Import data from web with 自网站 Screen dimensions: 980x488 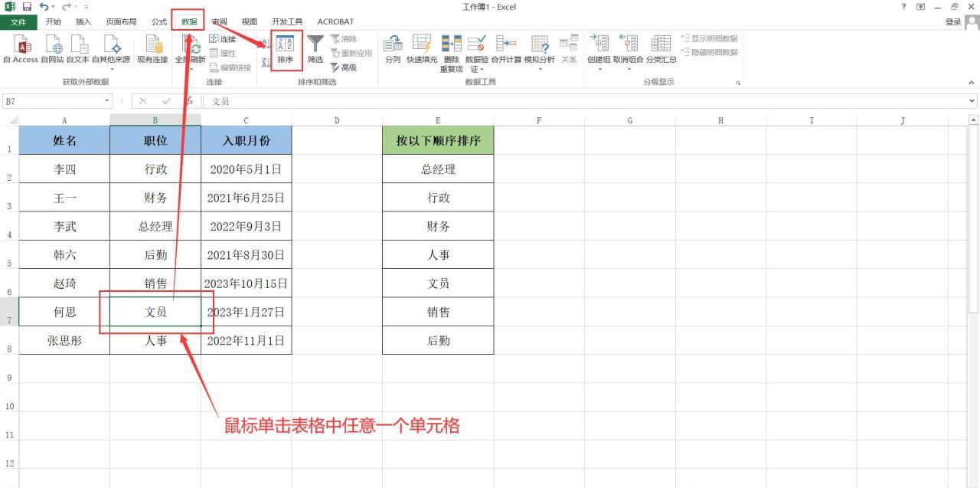(52, 49)
